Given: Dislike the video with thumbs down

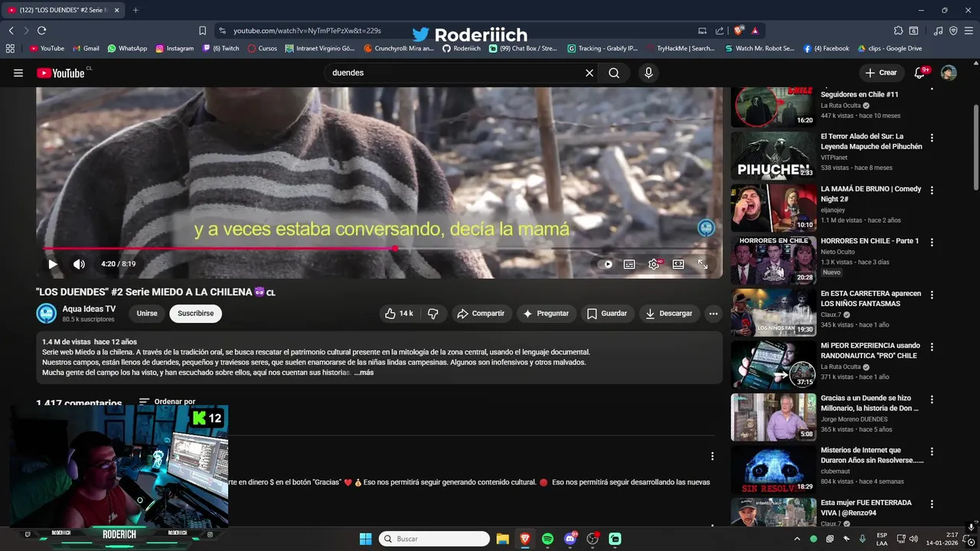Looking at the screenshot, I should (433, 313).
